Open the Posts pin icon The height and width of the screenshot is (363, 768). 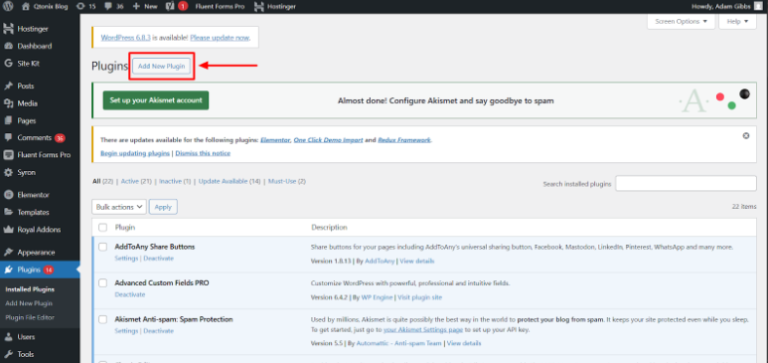(8, 86)
